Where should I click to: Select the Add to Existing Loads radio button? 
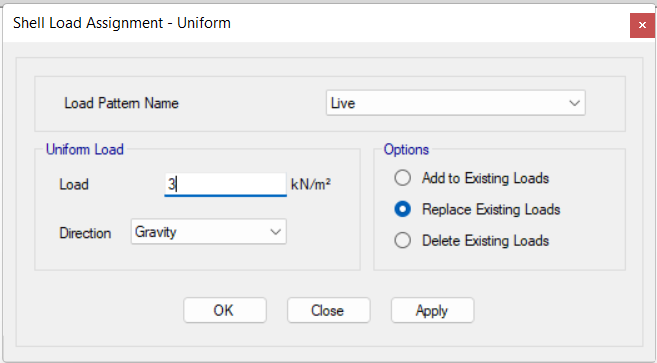(402, 178)
